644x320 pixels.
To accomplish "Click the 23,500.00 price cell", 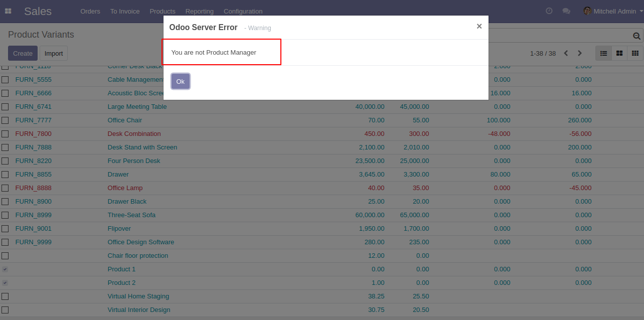I will 370,161.
